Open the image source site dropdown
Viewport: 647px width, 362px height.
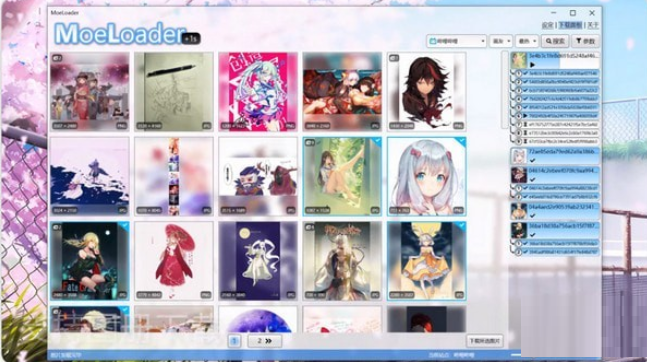point(456,41)
